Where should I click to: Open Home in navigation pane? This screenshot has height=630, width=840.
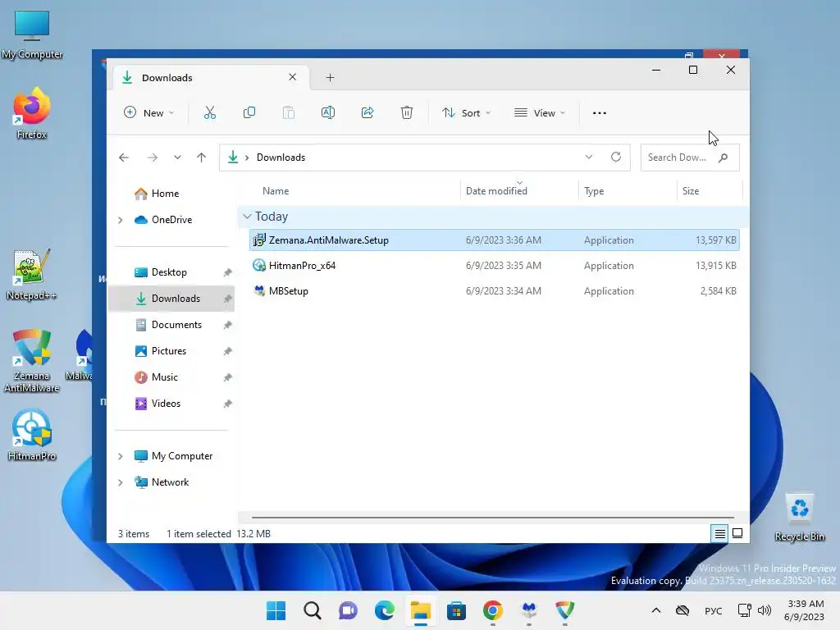165,194
